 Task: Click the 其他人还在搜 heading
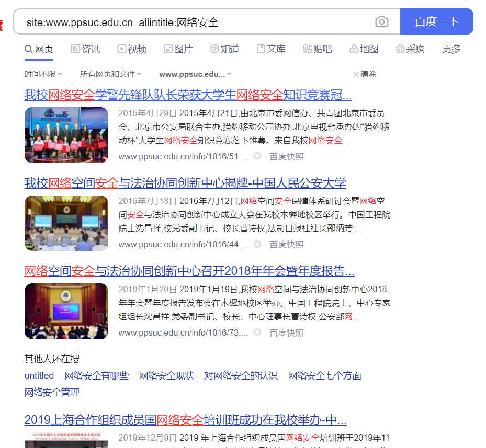point(52,359)
